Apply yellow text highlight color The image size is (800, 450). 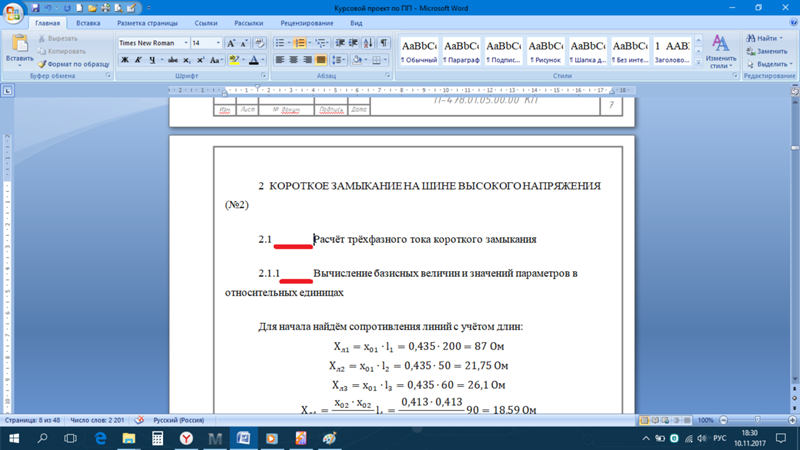[x=234, y=60]
